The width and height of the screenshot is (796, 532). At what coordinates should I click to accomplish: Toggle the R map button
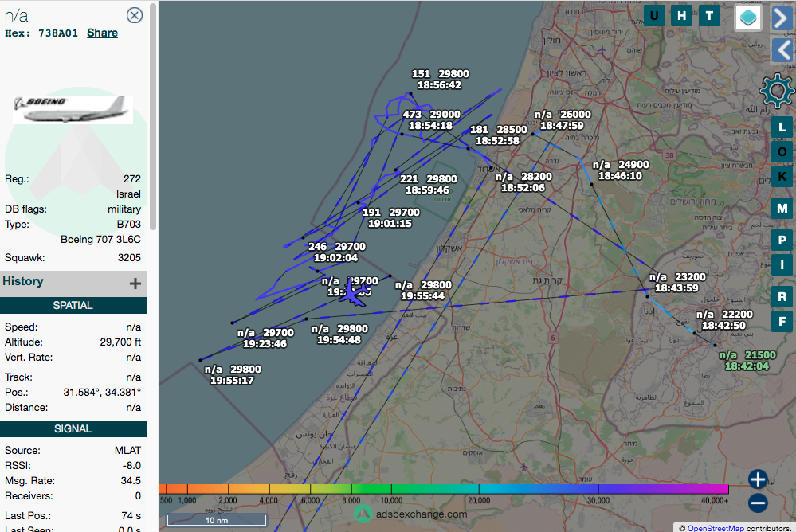(x=782, y=296)
